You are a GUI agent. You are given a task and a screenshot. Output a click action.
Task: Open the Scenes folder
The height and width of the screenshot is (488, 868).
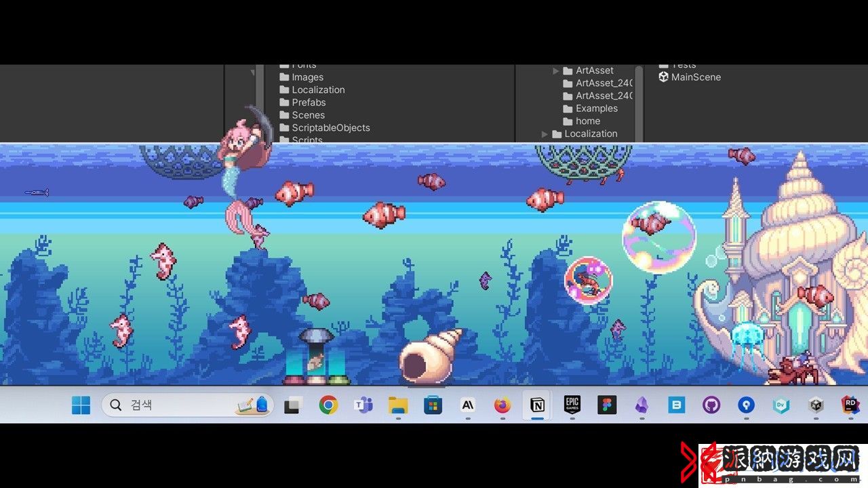[x=302, y=115]
